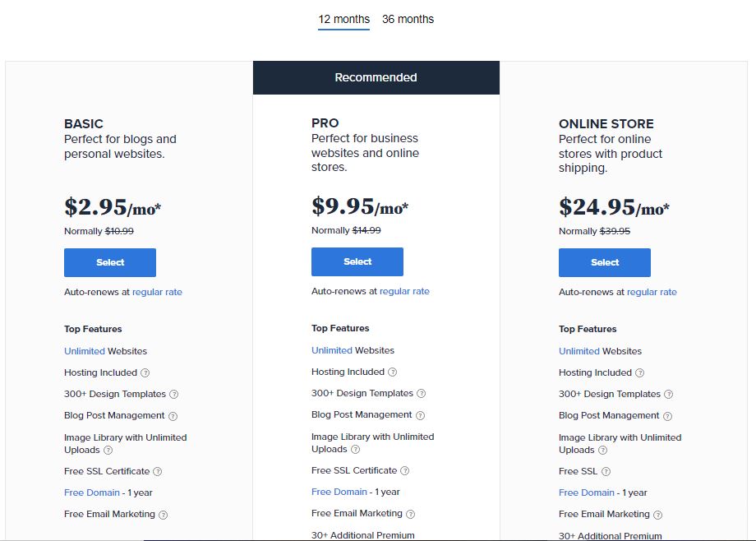Image resolution: width=756 pixels, height=541 pixels.
Task: Switch to the 36 months billing tab
Action: click(408, 19)
